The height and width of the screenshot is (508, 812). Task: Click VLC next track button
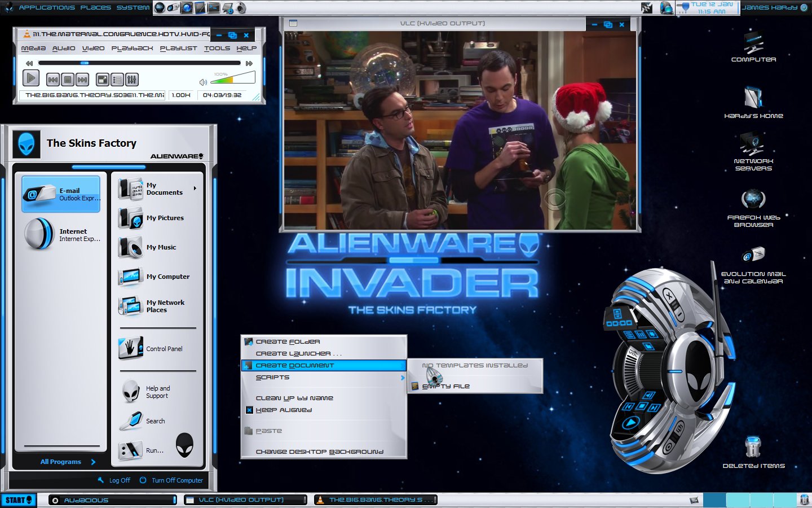tap(82, 80)
